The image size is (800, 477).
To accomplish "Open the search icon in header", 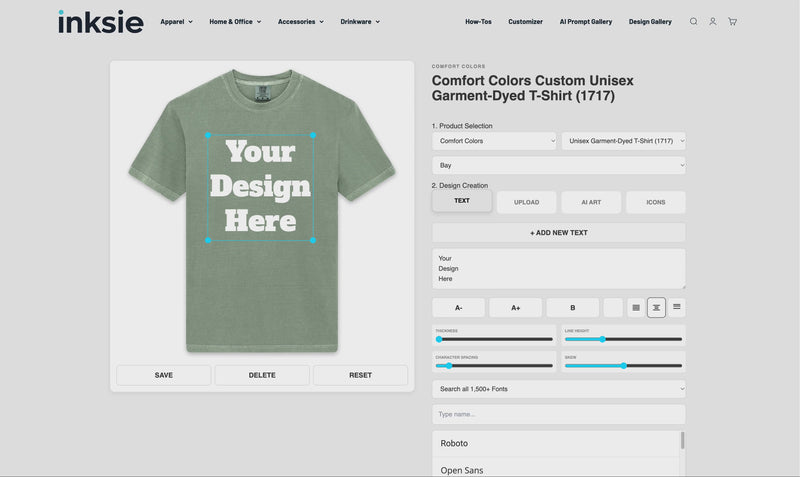I will pos(693,21).
